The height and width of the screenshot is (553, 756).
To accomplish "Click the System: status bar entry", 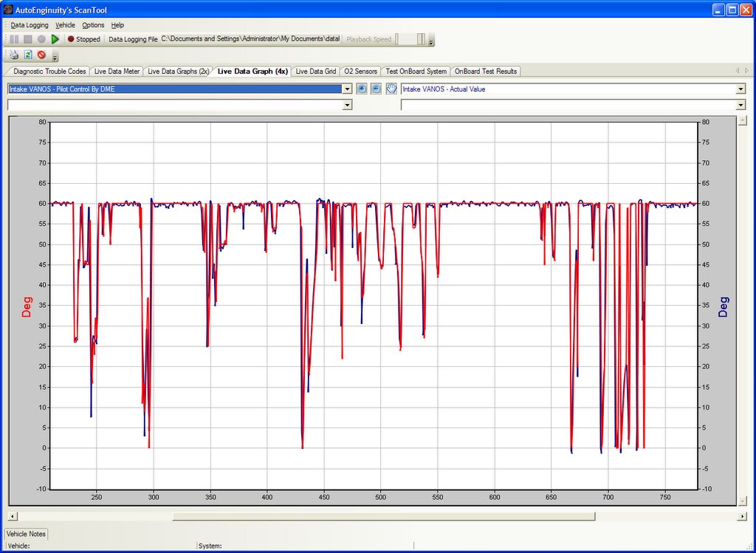I will (210, 546).
